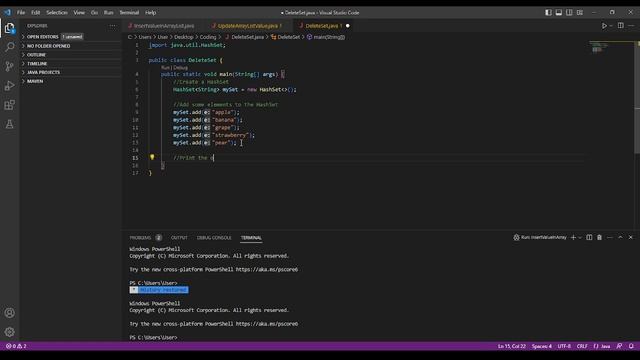The width and height of the screenshot is (640, 360).
Task: Maximize the panel with up chevron
Action: coord(620,237)
